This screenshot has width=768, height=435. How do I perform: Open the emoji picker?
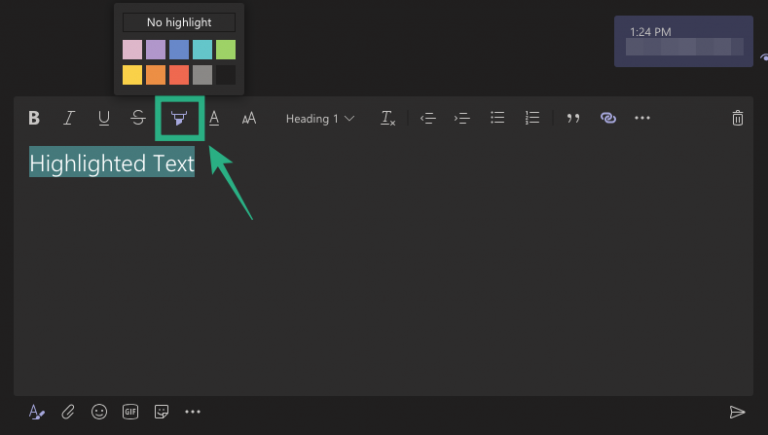pos(99,411)
